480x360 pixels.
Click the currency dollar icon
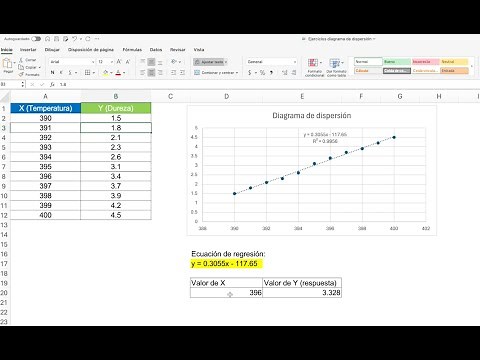250,72
